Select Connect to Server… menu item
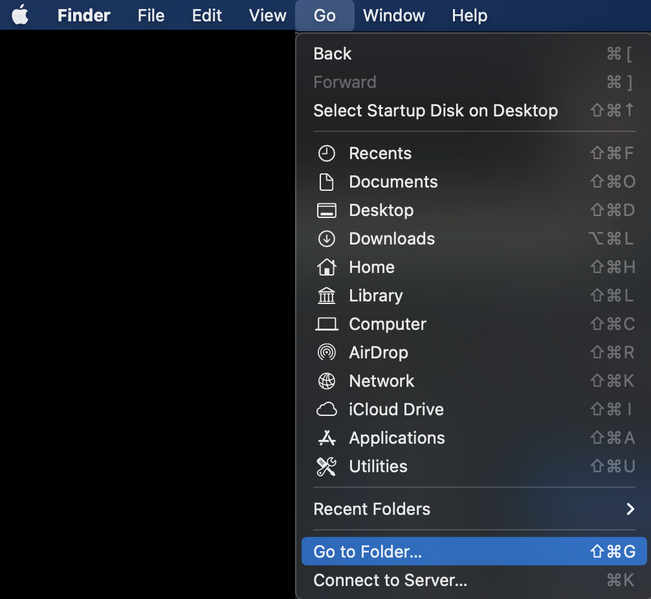 pos(474,580)
